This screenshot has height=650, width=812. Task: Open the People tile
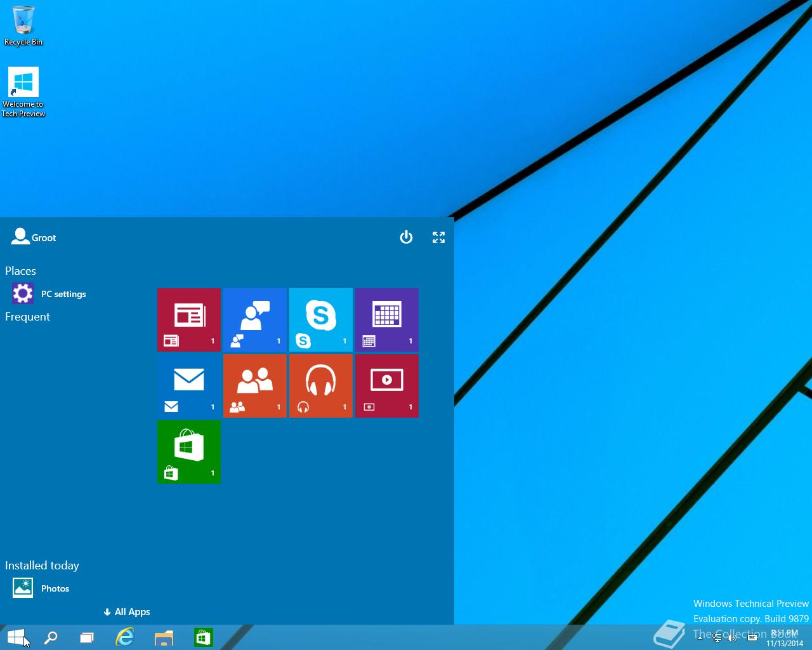tap(255, 386)
